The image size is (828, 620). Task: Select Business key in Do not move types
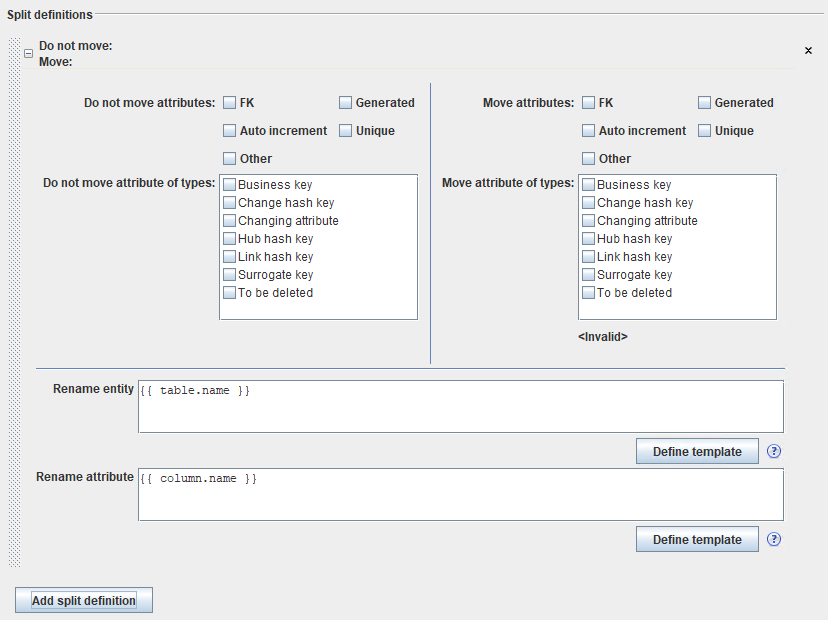(x=230, y=185)
